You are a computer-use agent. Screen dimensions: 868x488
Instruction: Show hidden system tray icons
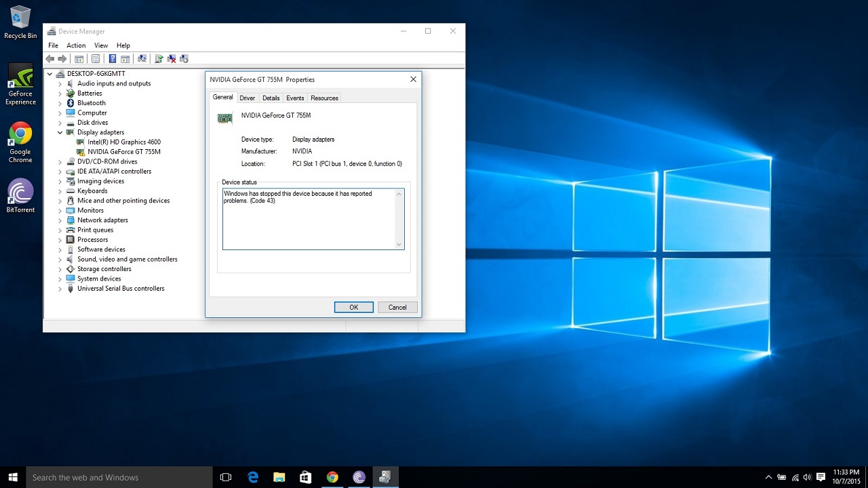[768, 477]
